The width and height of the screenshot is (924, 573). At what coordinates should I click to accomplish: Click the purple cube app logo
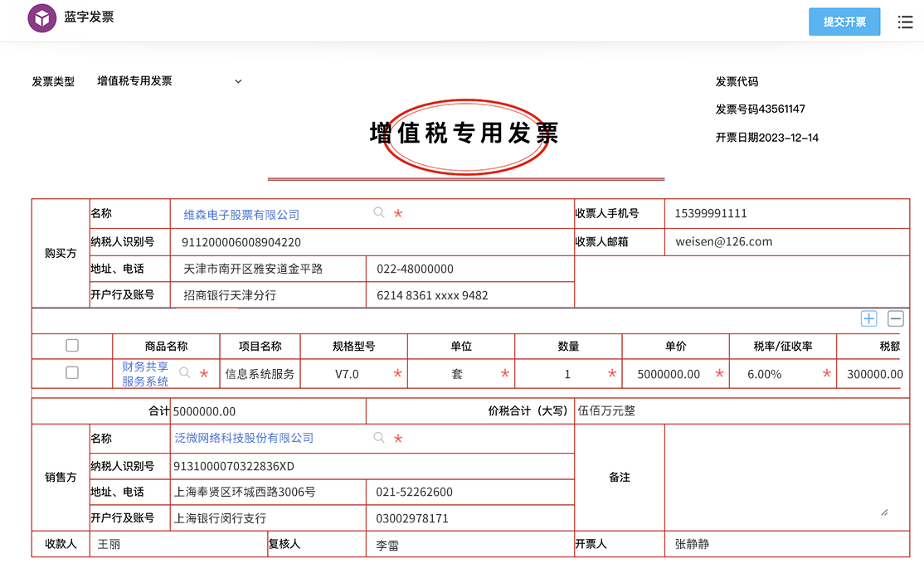tap(41, 18)
